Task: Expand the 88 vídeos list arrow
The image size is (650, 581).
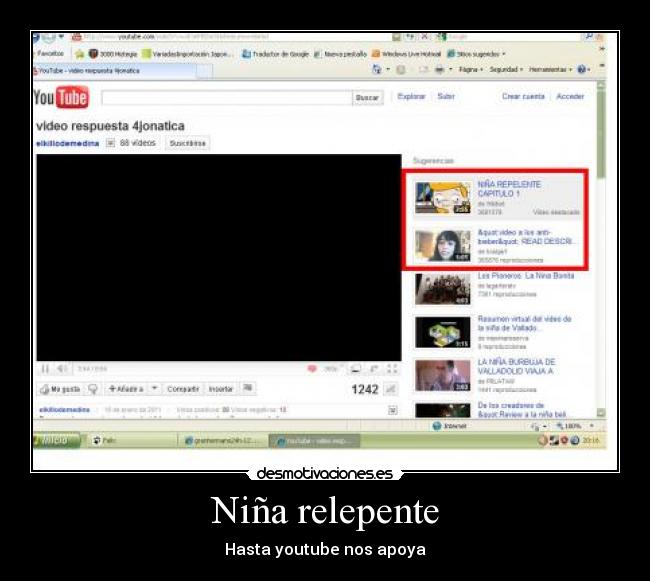Action: tap(110, 143)
